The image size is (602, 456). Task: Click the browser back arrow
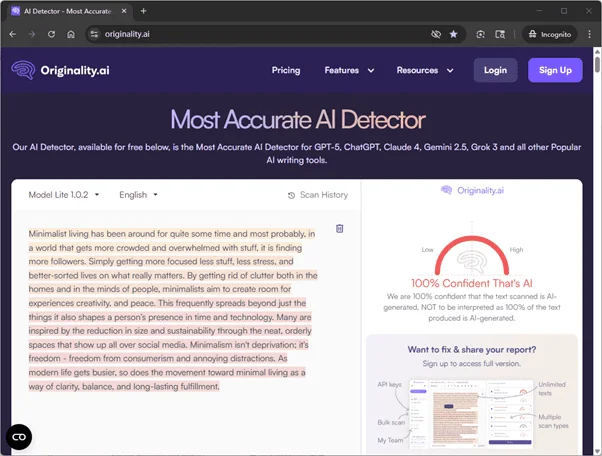click(x=13, y=34)
